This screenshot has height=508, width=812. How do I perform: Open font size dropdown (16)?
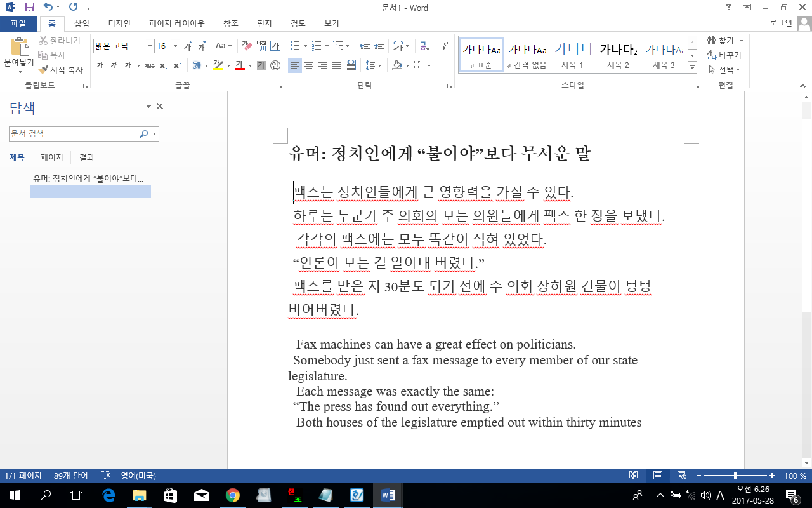176,46
